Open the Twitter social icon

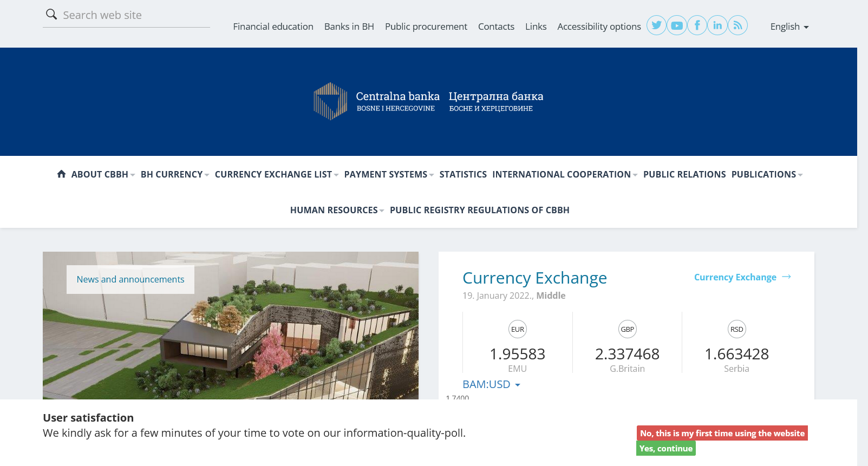(656, 25)
